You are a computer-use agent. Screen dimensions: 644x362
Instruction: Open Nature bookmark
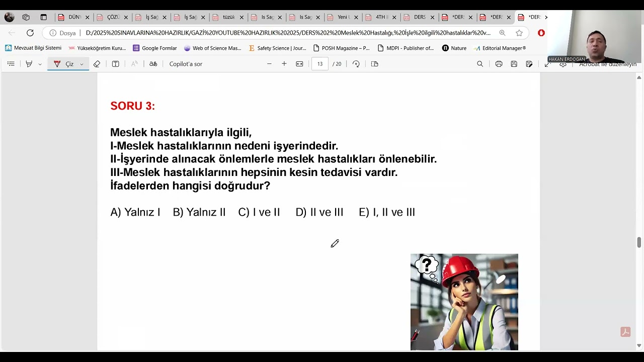coord(454,48)
